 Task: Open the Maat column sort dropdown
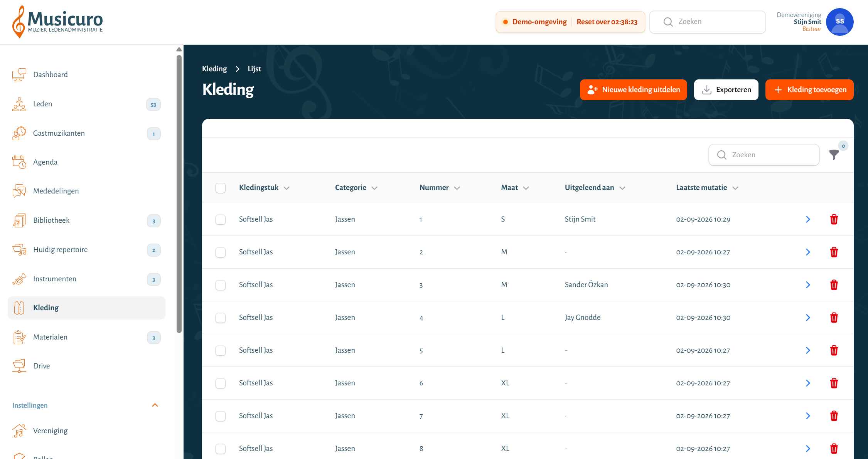coord(526,188)
